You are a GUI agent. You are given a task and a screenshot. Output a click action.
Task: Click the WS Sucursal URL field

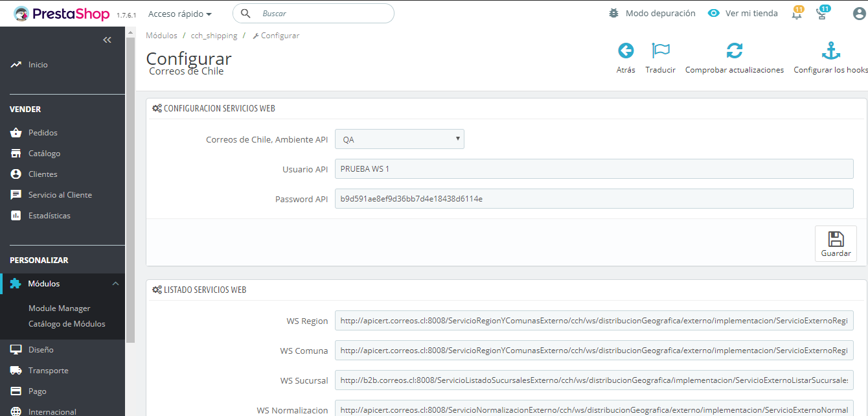594,380
